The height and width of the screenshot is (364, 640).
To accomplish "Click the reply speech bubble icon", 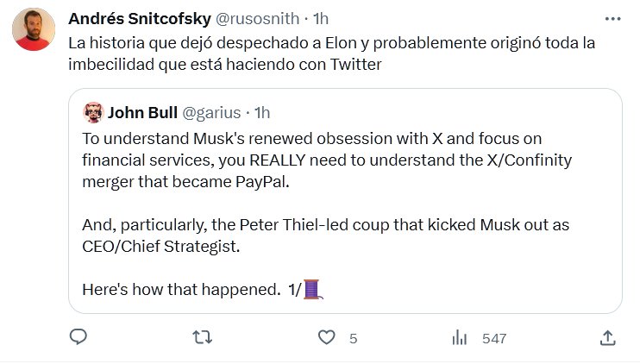I will [78, 337].
